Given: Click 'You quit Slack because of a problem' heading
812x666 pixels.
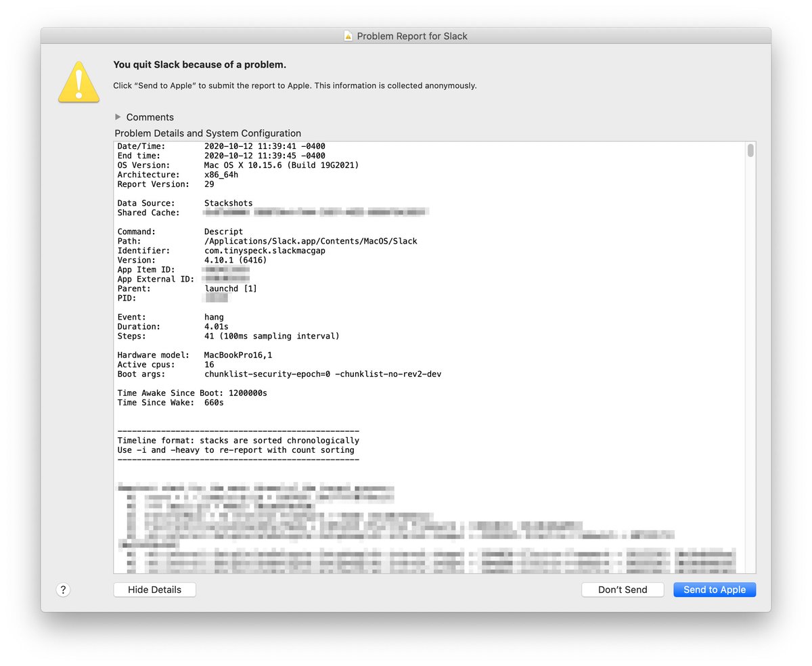Looking at the screenshot, I should (x=200, y=65).
